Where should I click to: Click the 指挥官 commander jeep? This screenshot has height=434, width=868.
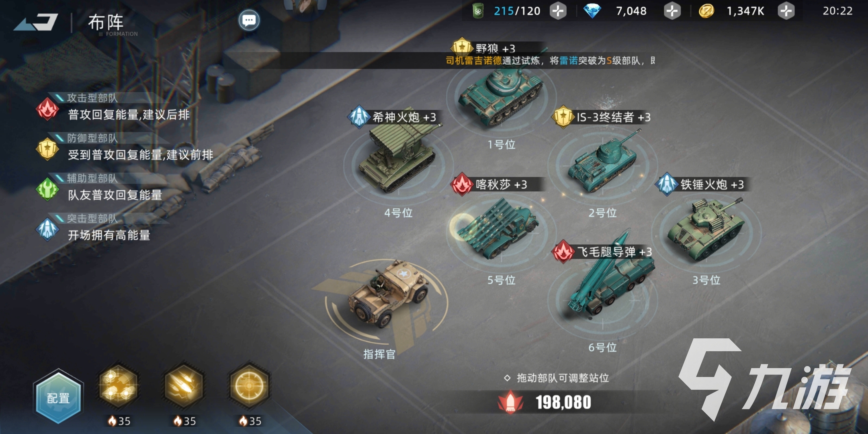point(386,295)
